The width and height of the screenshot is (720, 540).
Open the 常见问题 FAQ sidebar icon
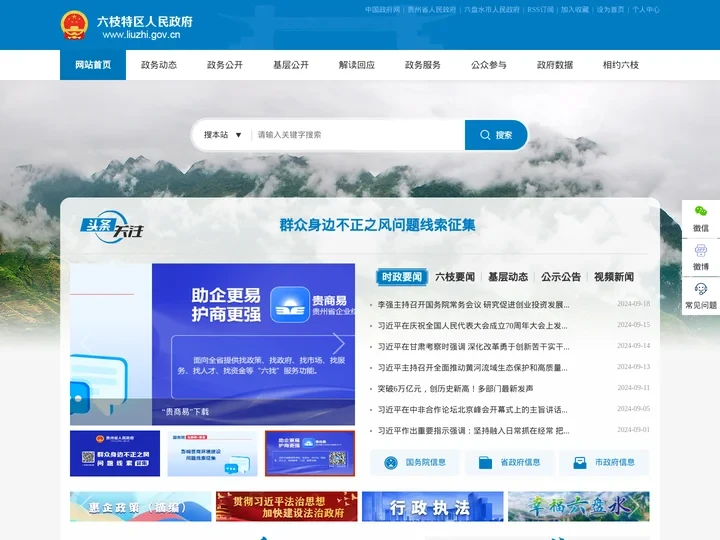pyautogui.click(x=701, y=296)
